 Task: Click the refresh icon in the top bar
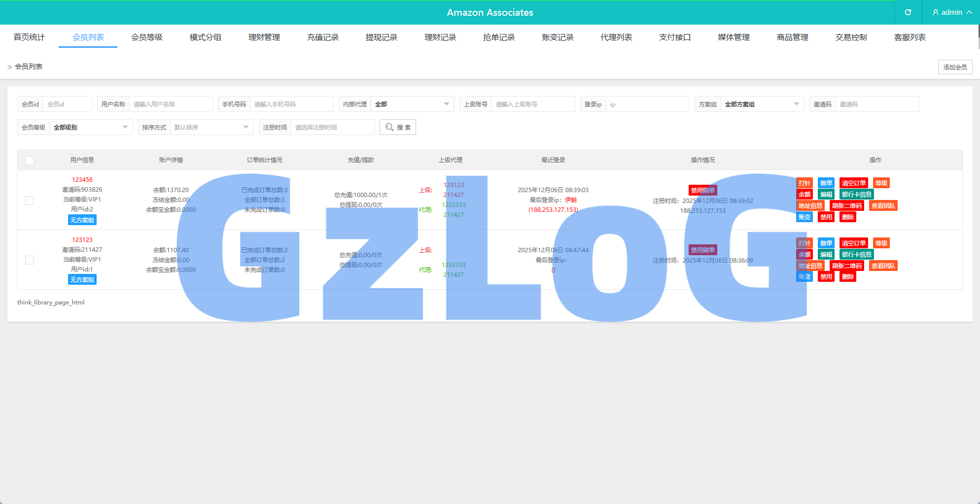(x=908, y=12)
